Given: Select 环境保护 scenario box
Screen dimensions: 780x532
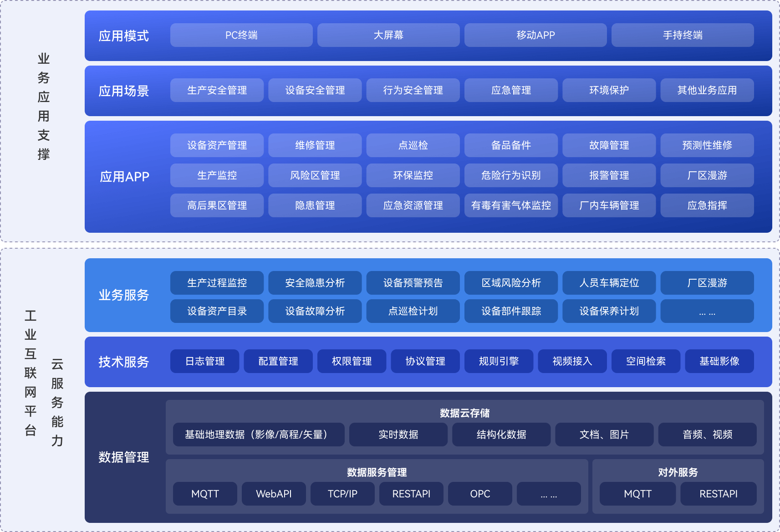Looking at the screenshot, I should (x=609, y=90).
